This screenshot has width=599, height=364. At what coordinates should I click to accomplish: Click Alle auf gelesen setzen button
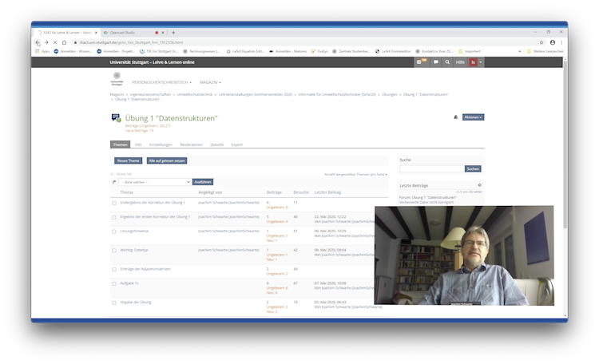(x=167, y=160)
